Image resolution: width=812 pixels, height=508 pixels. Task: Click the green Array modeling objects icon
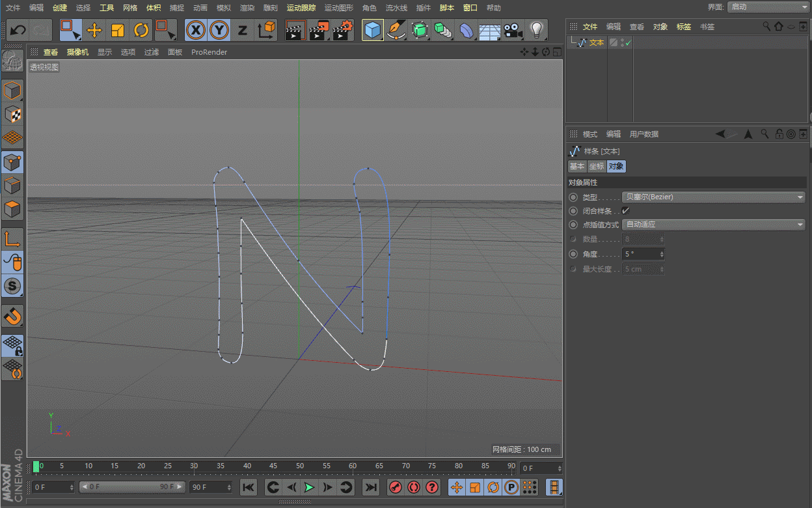(443, 30)
